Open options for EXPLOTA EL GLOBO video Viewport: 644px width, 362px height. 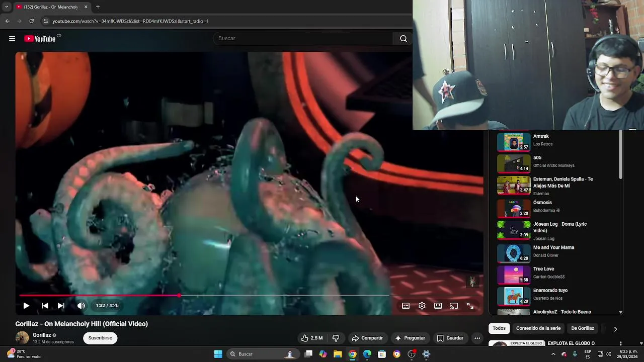pos(620,344)
